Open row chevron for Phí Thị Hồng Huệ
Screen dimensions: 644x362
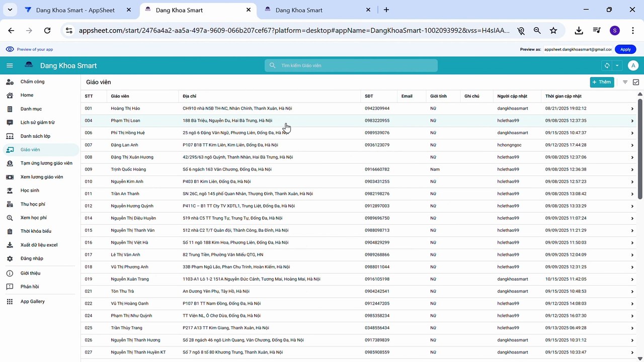(x=632, y=133)
